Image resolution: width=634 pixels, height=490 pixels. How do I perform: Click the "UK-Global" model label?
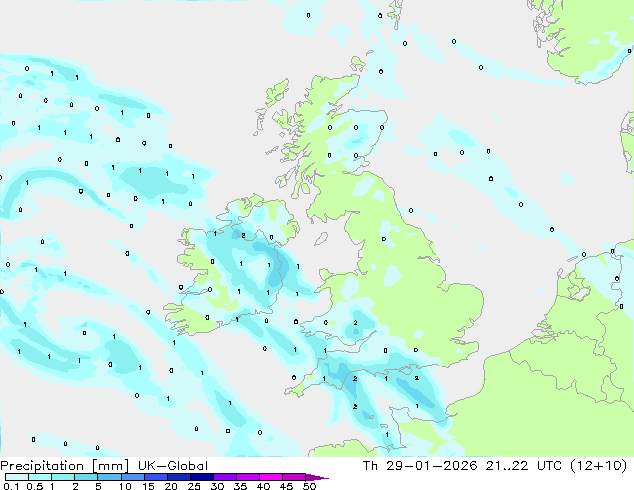point(173,466)
